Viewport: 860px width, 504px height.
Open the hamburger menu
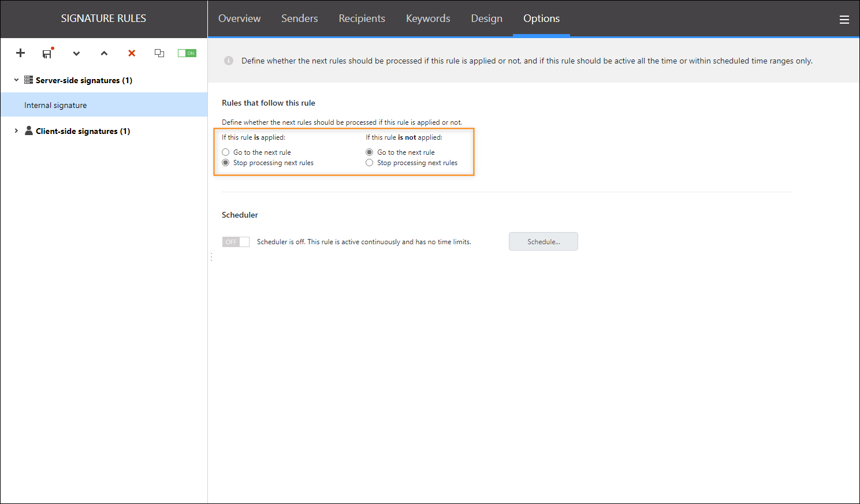pyautogui.click(x=844, y=19)
